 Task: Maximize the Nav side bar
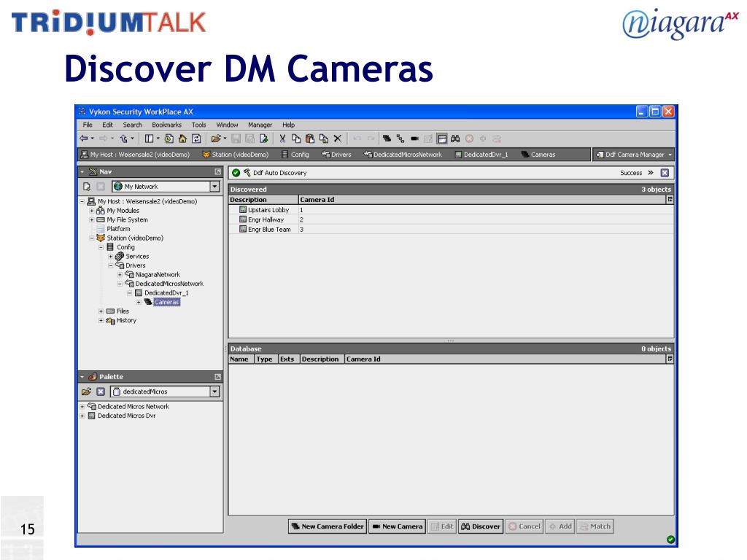point(217,171)
